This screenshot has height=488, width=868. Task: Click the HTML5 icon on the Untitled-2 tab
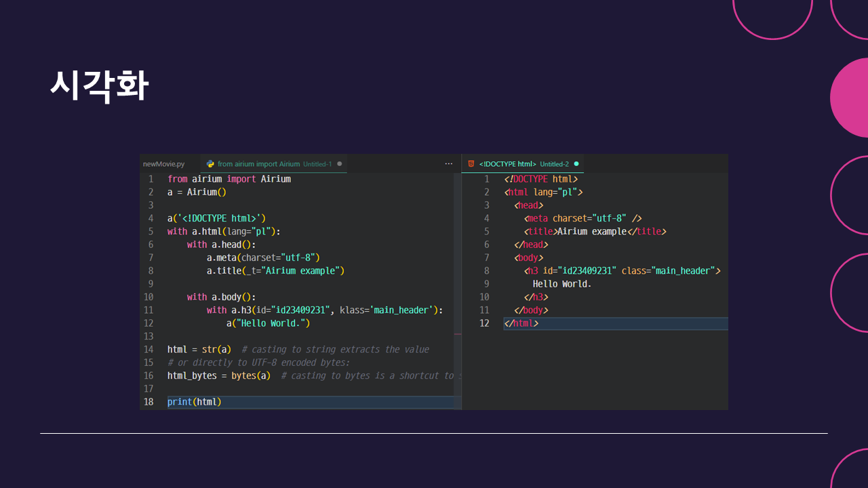coord(471,164)
